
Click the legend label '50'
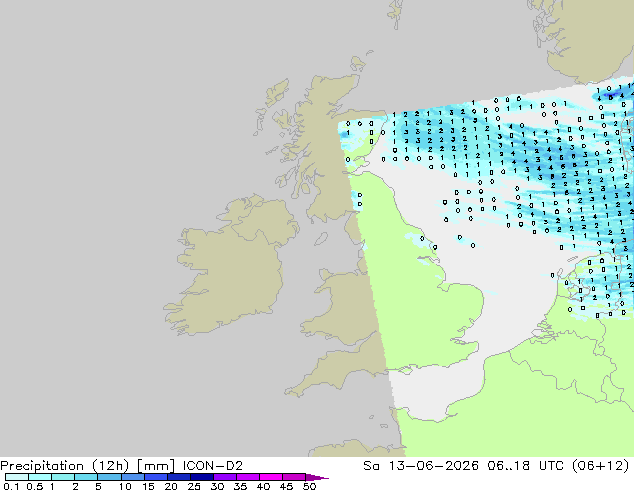pyautogui.click(x=309, y=486)
